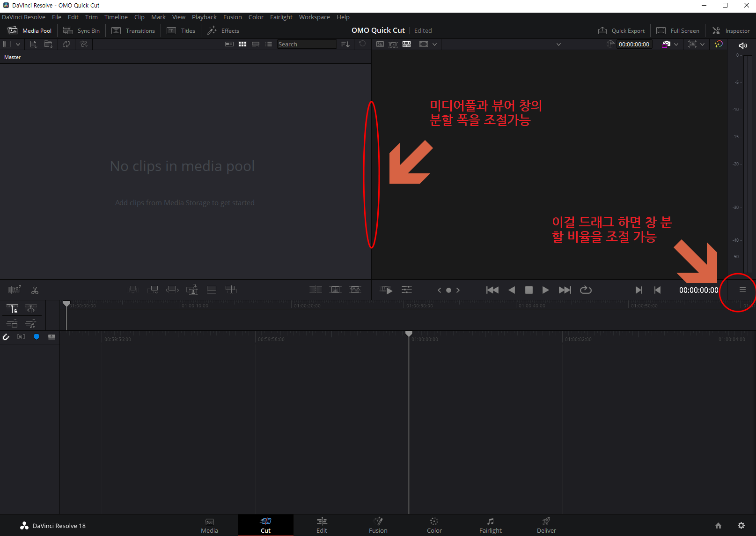Play forward
756x536 pixels.
[x=546, y=290]
